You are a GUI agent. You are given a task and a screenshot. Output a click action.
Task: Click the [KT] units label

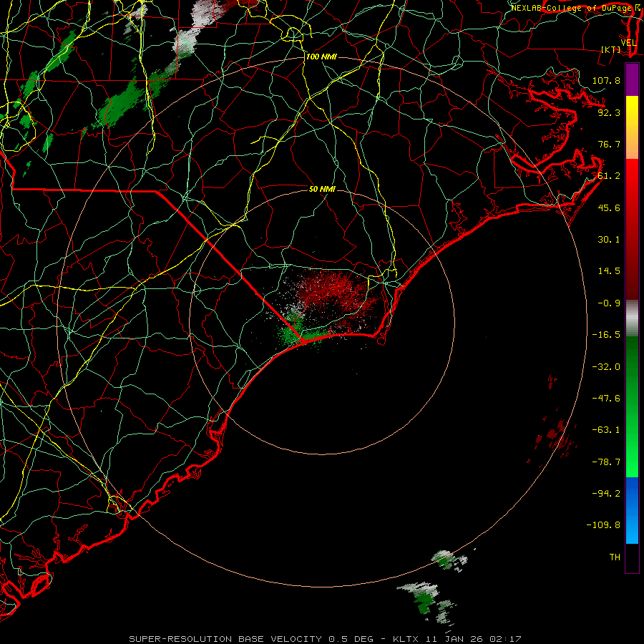[611, 49]
